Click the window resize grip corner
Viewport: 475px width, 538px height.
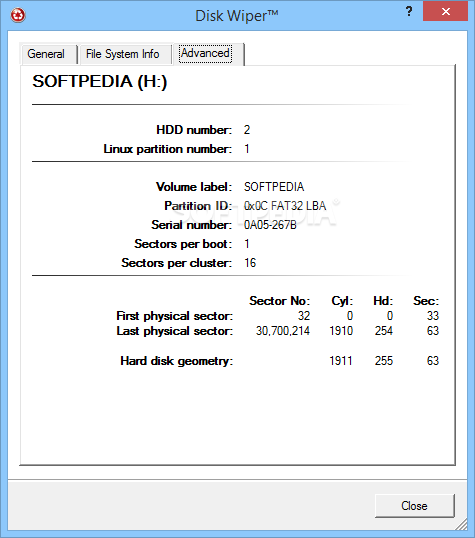click(462, 525)
